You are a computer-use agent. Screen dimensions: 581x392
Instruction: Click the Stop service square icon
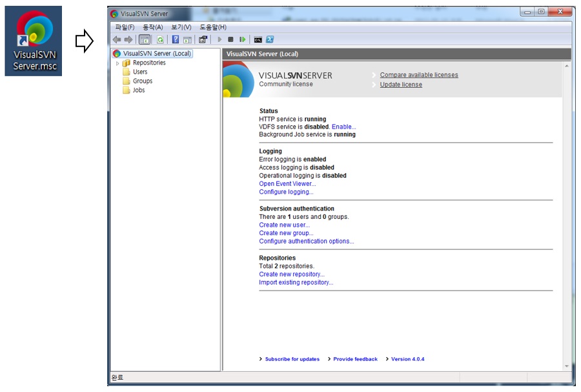(x=230, y=39)
